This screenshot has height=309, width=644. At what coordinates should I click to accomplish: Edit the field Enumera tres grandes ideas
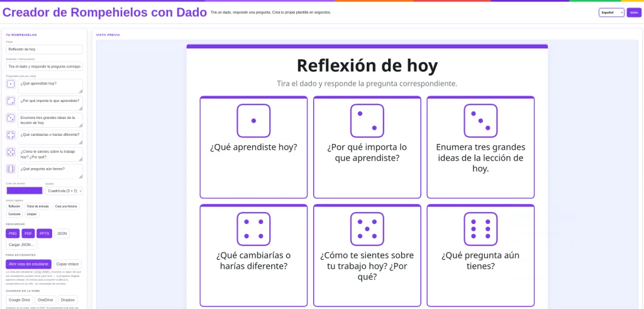click(x=50, y=120)
